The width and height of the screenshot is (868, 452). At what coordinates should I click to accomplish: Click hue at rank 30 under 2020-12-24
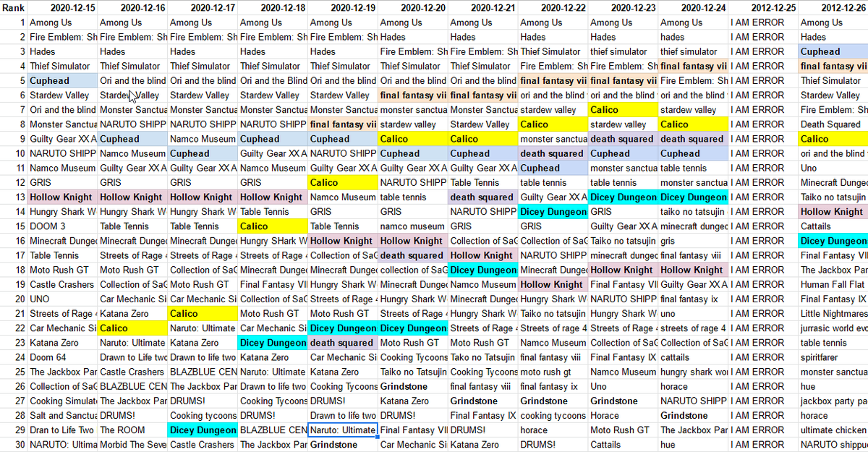click(x=694, y=444)
